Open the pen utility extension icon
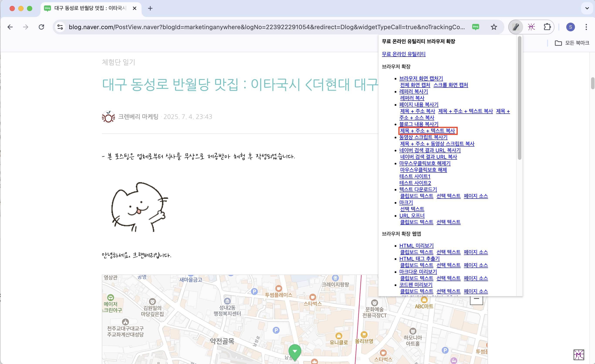The image size is (595, 364). pos(516,27)
